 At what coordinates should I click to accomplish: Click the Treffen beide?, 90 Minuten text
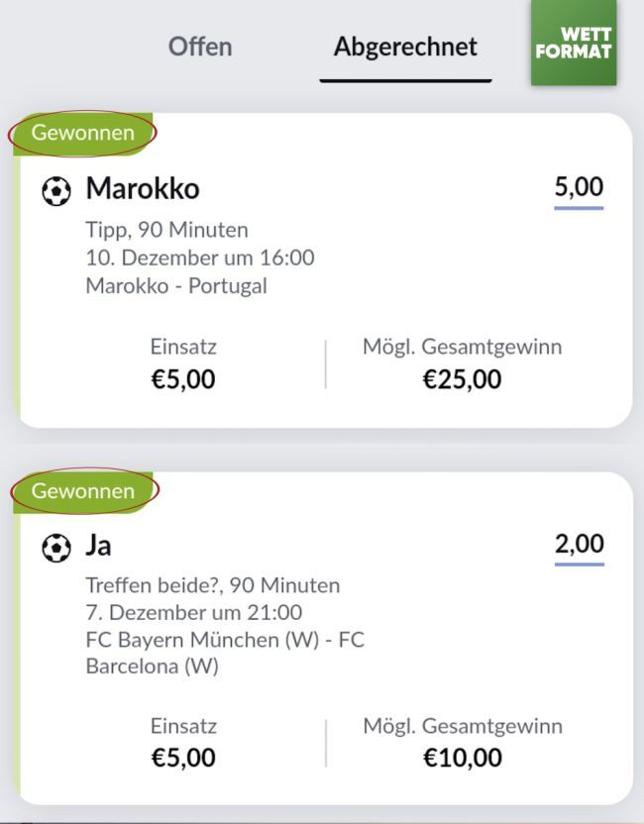[213, 585]
